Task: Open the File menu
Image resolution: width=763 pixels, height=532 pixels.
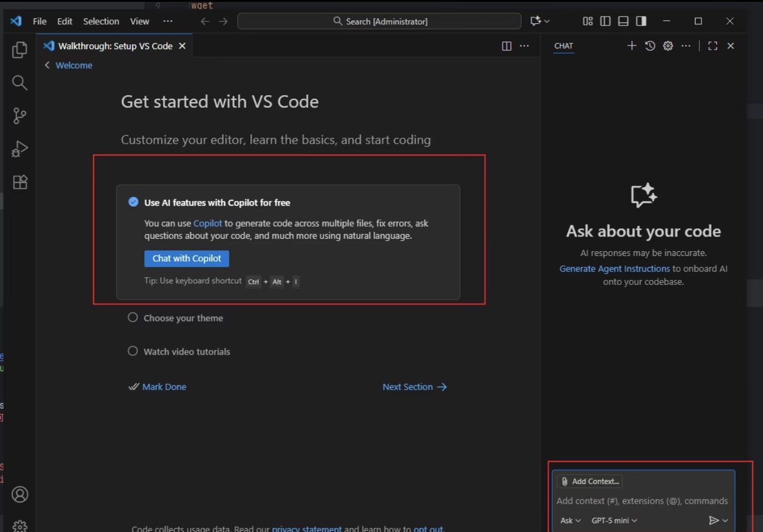Action: pyautogui.click(x=40, y=21)
